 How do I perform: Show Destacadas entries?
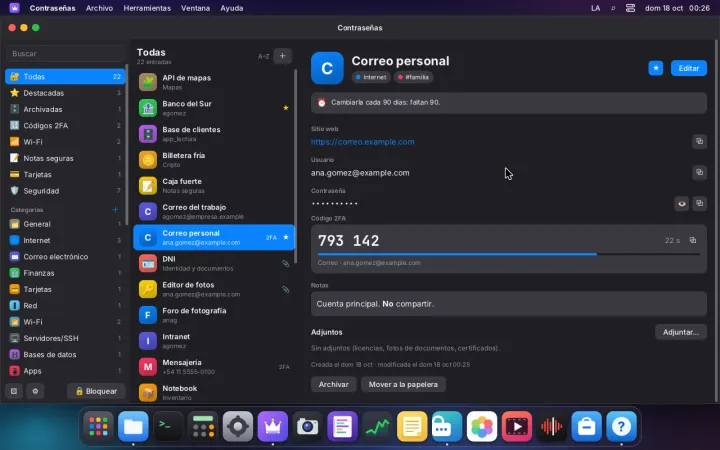[65, 93]
